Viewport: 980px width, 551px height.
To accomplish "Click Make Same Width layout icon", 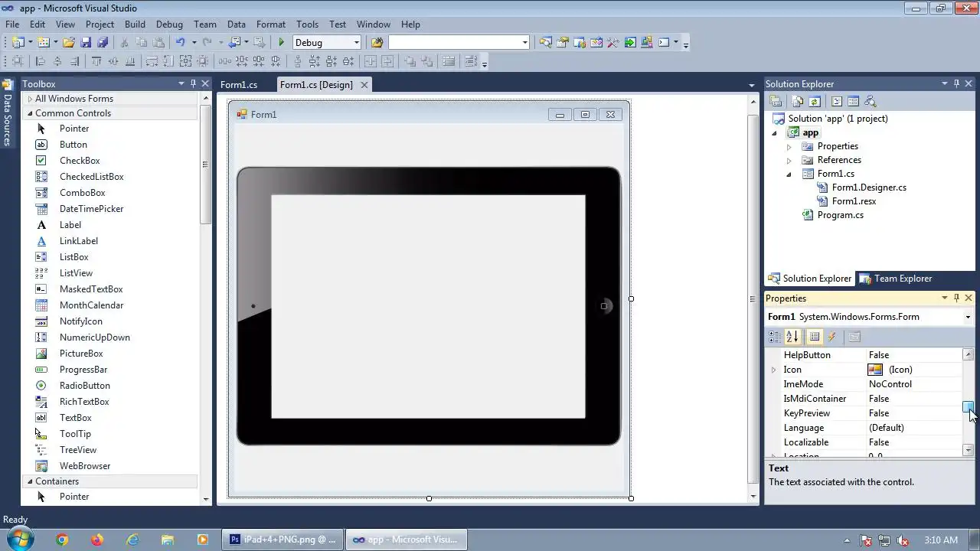I will [x=152, y=62].
